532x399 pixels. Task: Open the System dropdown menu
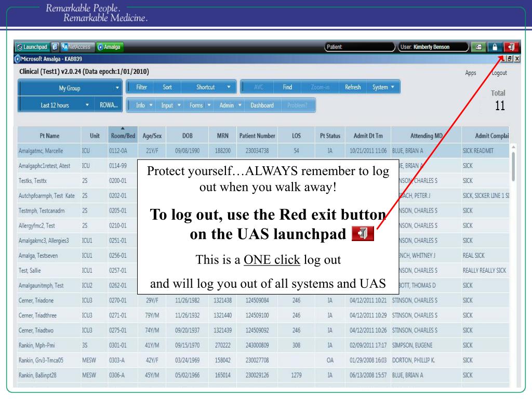[383, 87]
